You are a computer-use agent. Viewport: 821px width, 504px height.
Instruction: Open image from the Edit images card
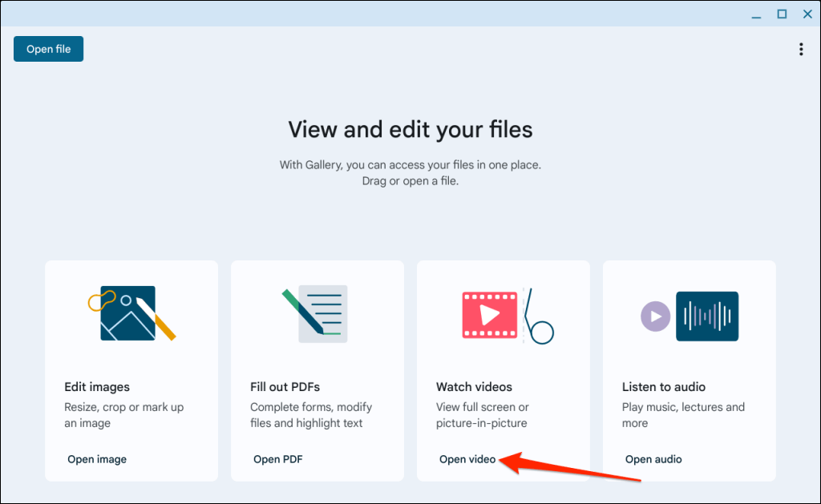coord(97,459)
